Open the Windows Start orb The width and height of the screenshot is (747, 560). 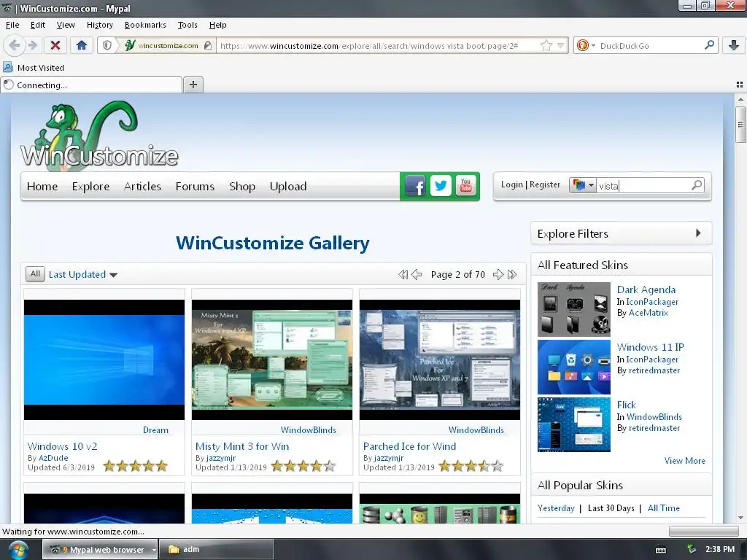[18, 550]
